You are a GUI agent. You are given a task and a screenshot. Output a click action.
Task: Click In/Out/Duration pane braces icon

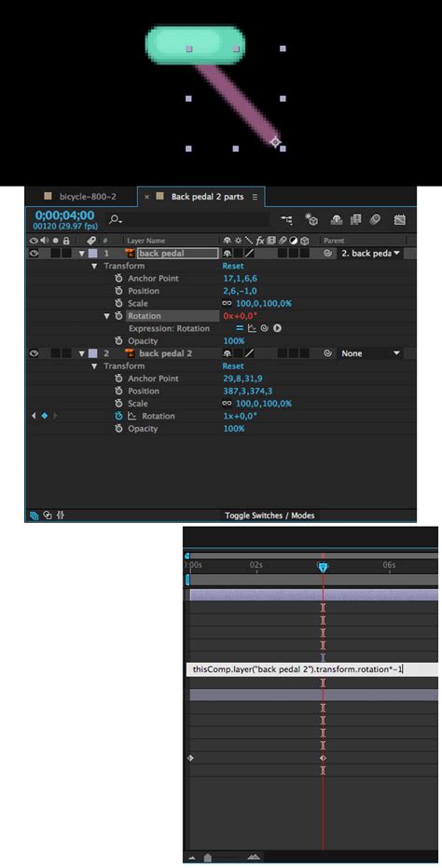point(61,516)
